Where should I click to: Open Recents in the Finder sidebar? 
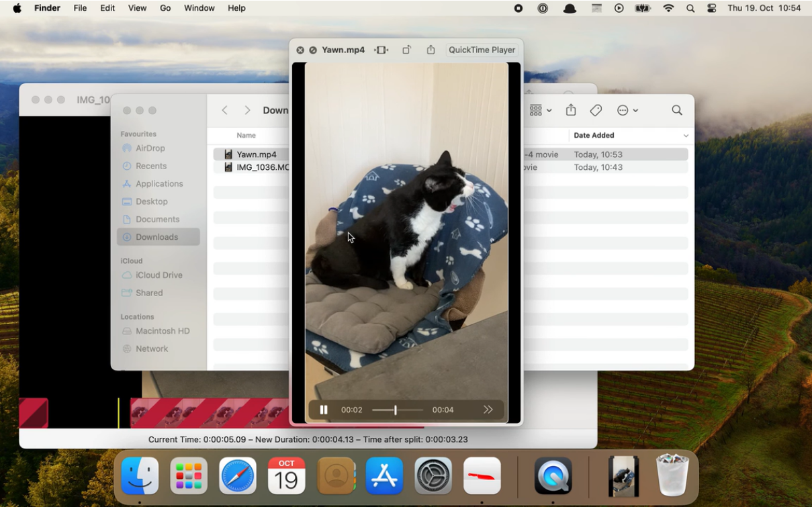(x=159, y=166)
